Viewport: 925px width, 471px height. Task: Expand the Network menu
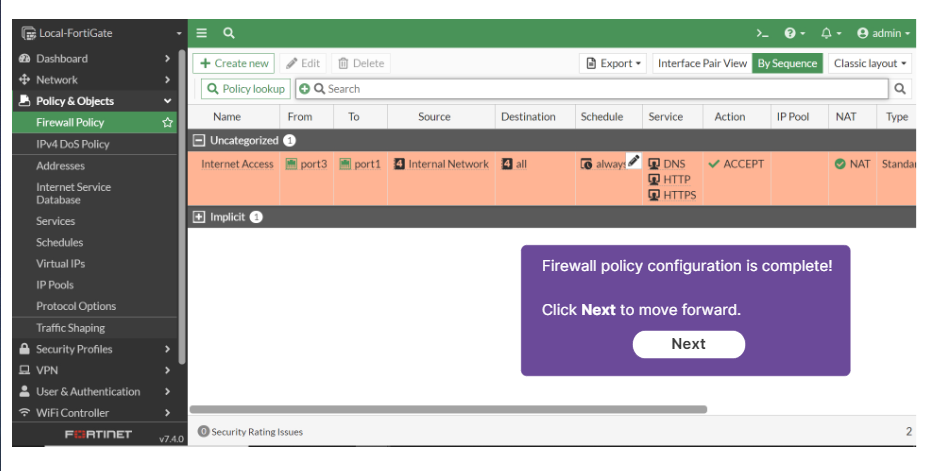tap(94, 80)
